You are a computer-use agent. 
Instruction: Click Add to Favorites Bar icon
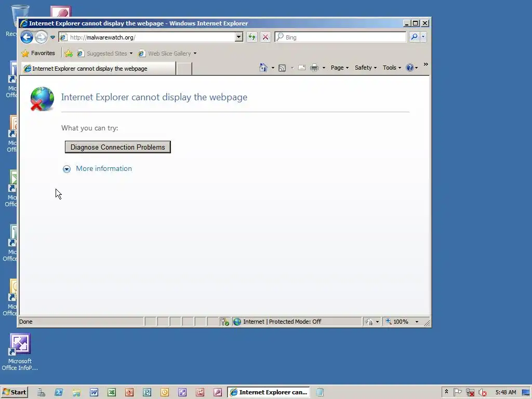(x=69, y=54)
